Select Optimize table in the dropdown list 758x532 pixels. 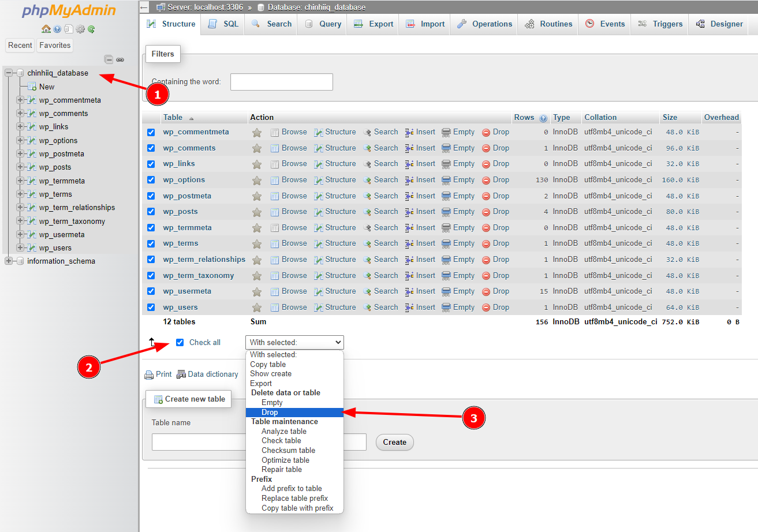coord(294,460)
